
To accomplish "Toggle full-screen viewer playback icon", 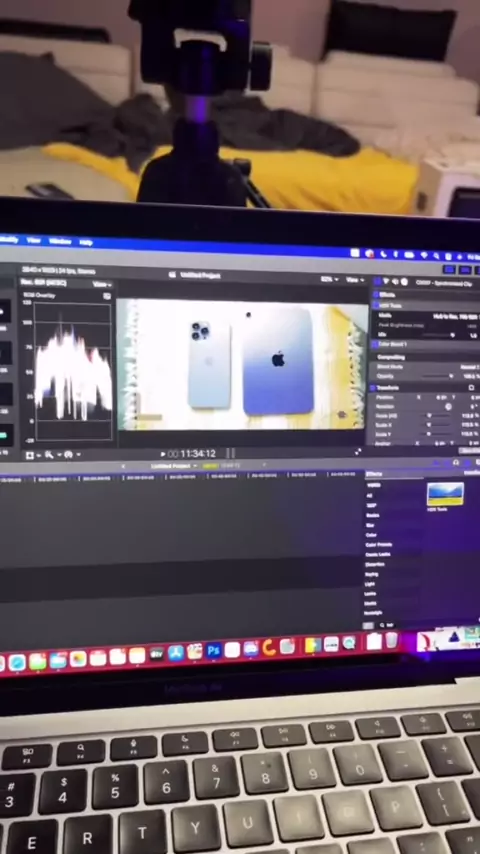I will click(x=358, y=452).
